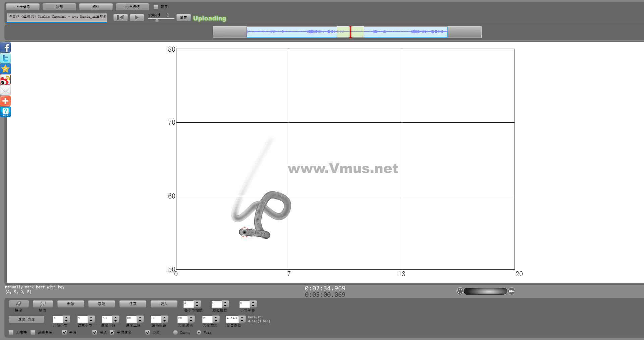Image resolution: width=644 pixels, height=340 pixels.
Task: Click the skip-to-start button
Action: pyautogui.click(x=120, y=17)
